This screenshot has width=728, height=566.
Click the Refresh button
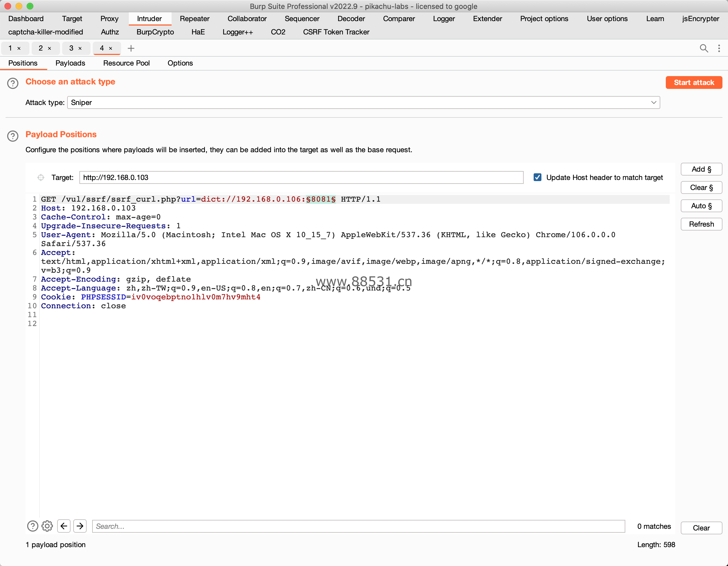coord(701,224)
